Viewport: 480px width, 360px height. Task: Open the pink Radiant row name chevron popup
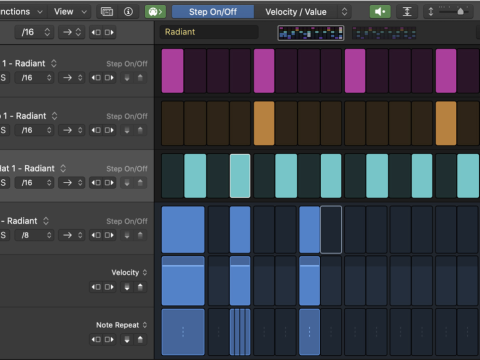[x=54, y=63]
